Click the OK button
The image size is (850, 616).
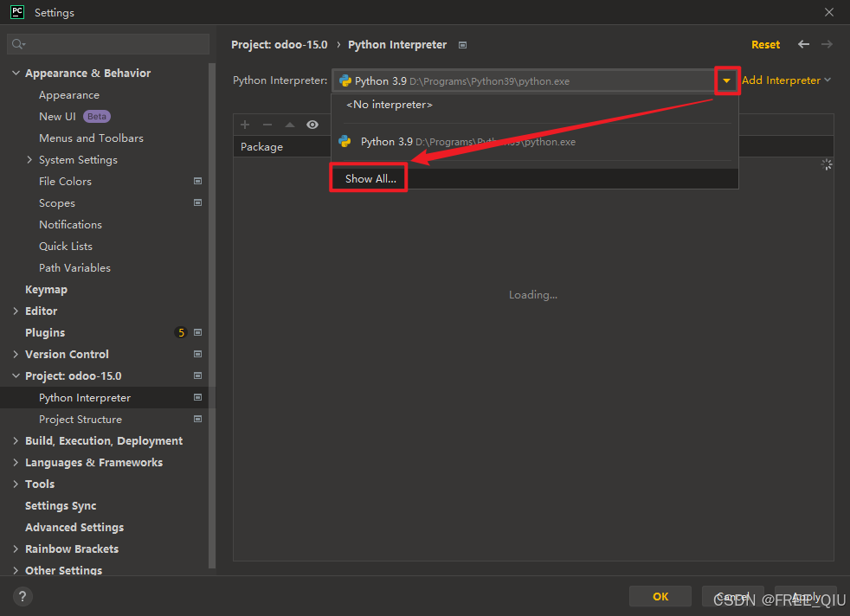(x=660, y=596)
